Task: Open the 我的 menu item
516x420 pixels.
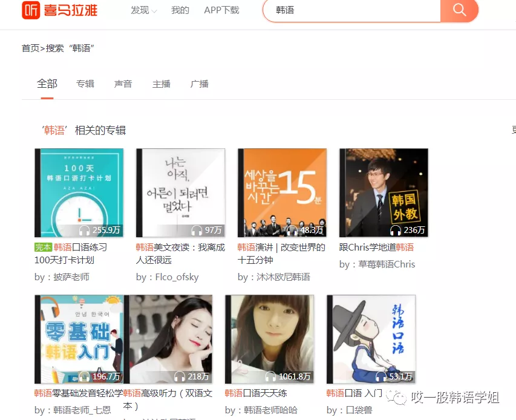Action: pyautogui.click(x=180, y=10)
